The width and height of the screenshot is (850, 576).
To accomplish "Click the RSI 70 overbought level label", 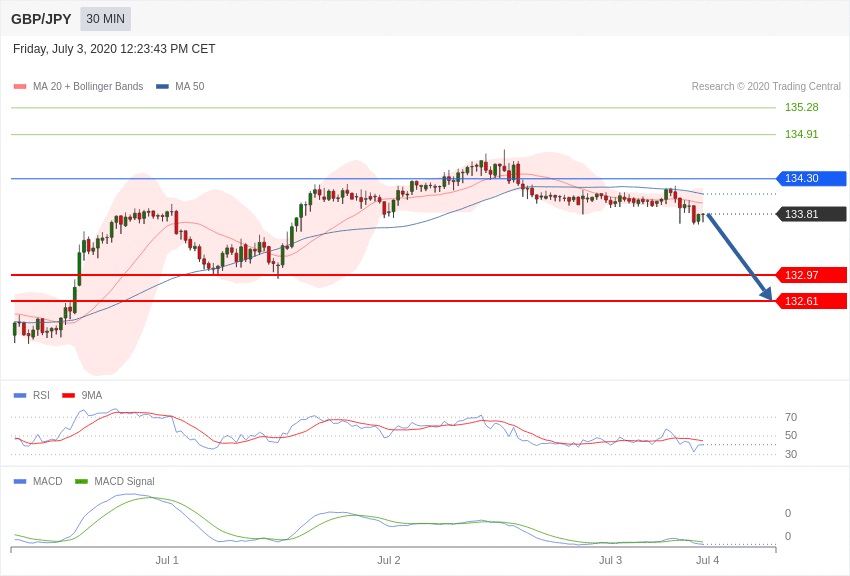I will point(791,417).
